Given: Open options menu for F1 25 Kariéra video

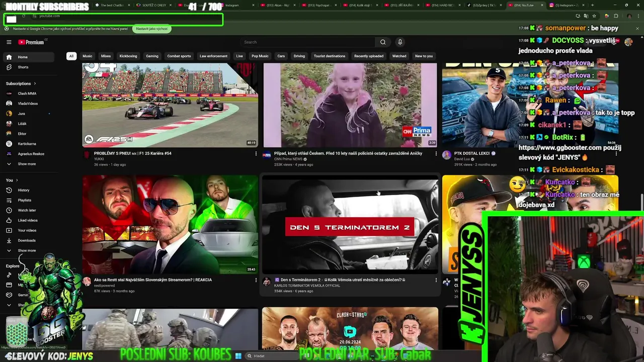Looking at the screenshot, I should click(256, 153).
